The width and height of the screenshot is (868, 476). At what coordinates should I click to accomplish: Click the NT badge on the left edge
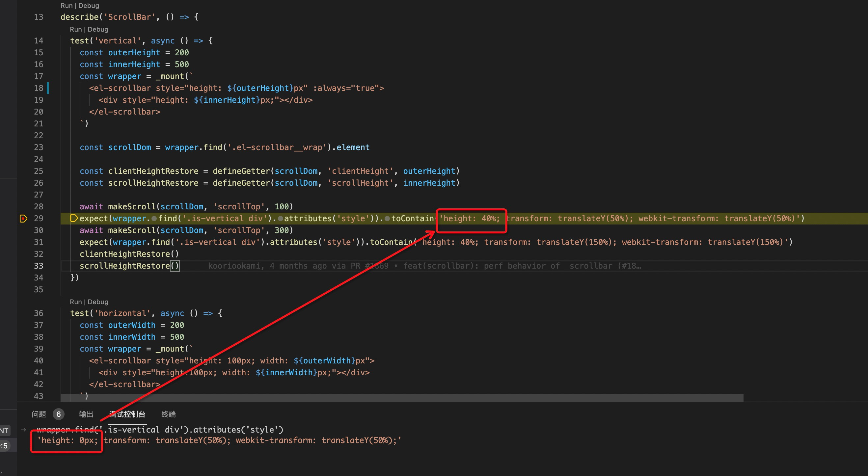click(5, 430)
